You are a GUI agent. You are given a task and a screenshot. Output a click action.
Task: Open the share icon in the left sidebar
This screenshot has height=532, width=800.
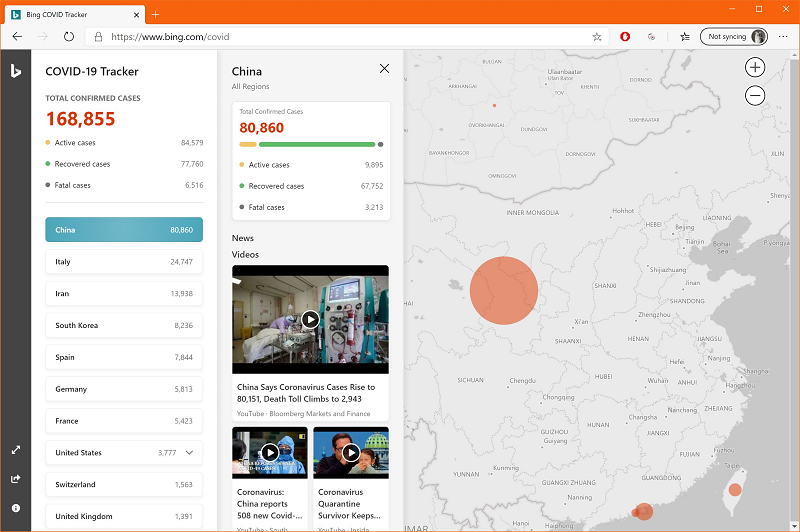(16, 479)
